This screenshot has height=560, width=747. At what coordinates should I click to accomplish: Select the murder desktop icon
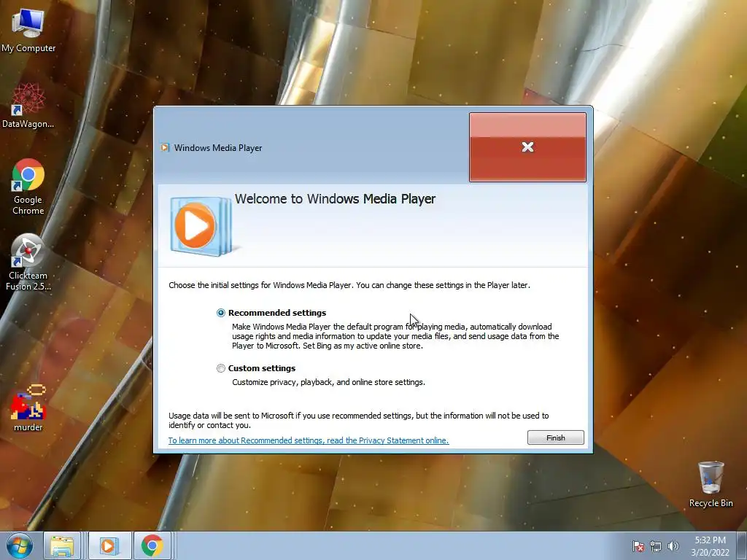tap(28, 408)
